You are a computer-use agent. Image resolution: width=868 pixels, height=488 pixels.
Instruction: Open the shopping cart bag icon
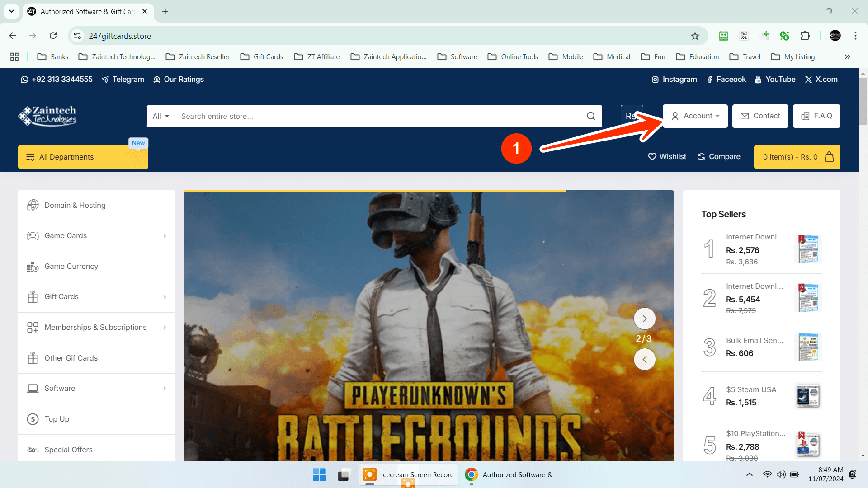click(x=829, y=157)
